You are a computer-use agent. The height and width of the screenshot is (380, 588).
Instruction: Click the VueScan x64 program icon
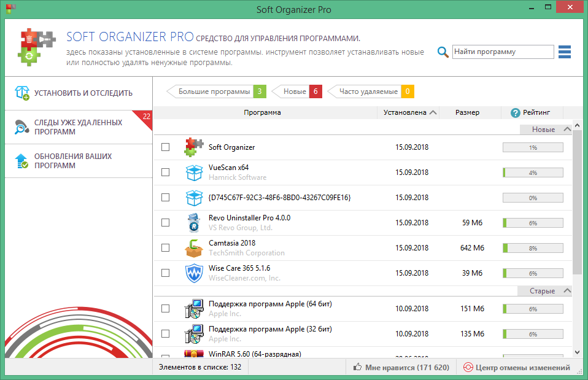(195, 172)
